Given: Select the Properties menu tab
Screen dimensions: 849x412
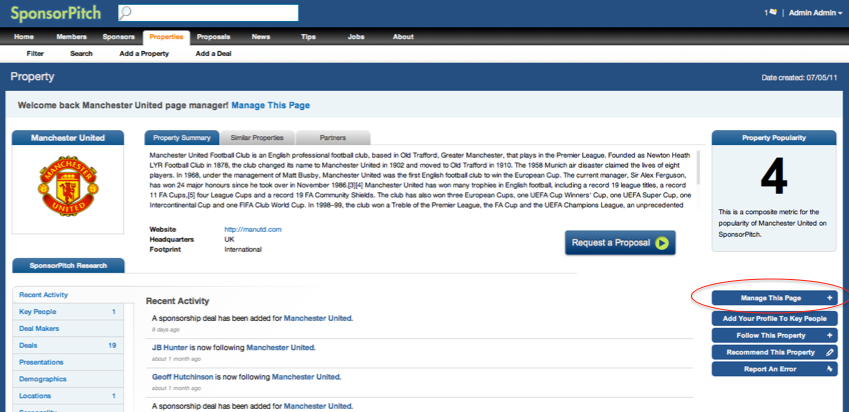Looking at the screenshot, I should [x=166, y=37].
